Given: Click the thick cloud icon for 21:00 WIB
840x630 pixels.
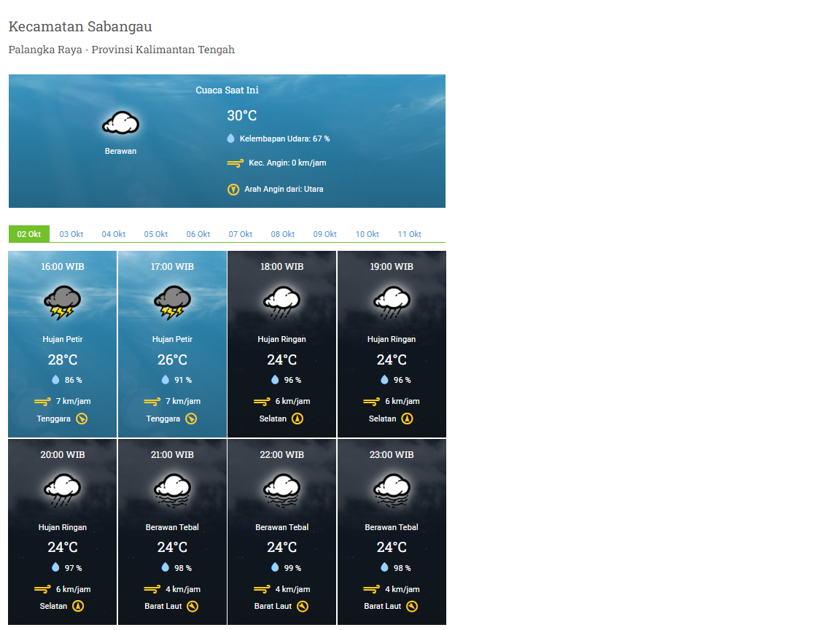Looking at the screenshot, I should click(x=172, y=490).
